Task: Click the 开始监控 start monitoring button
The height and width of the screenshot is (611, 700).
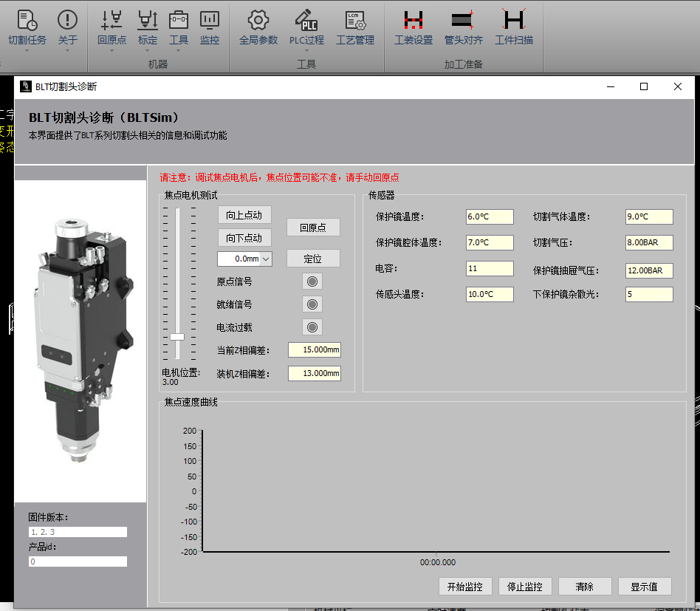Action: [x=465, y=587]
